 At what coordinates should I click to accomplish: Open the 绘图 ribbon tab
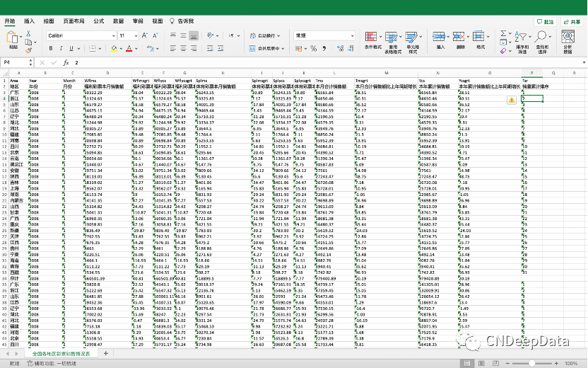(x=49, y=21)
